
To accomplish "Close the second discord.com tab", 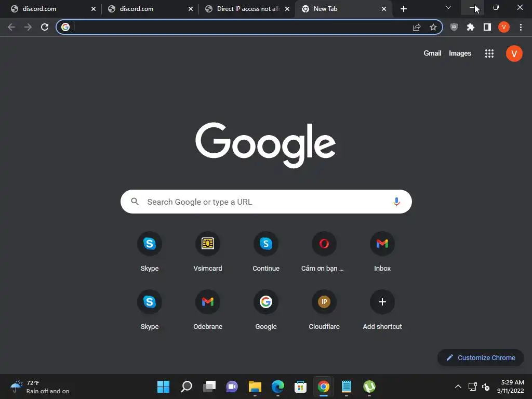I will 190,9.
